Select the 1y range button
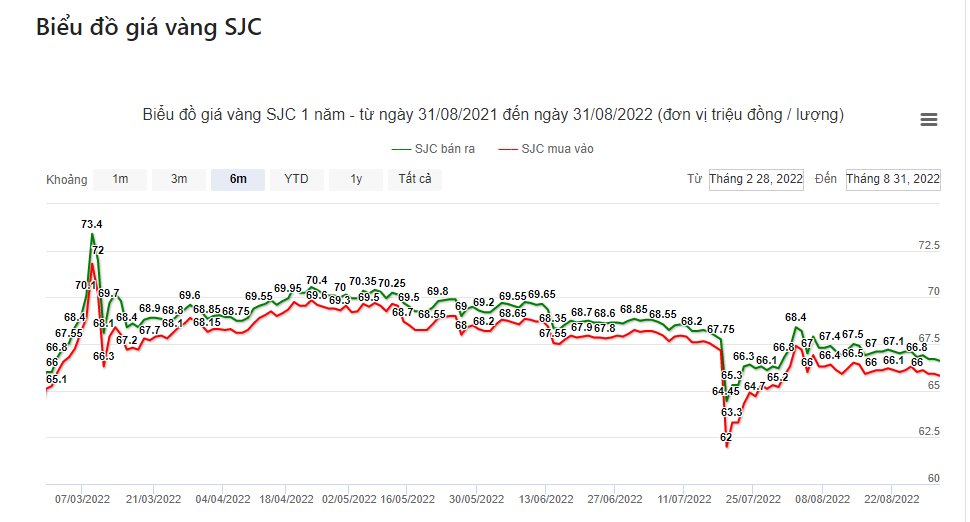This screenshot has height=522, width=970. [356, 179]
